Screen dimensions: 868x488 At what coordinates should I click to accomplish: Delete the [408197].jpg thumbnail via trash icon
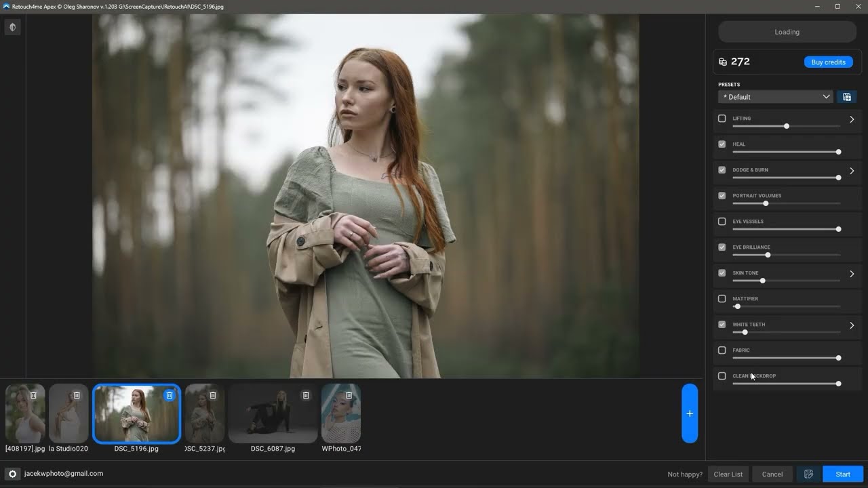[x=33, y=395]
